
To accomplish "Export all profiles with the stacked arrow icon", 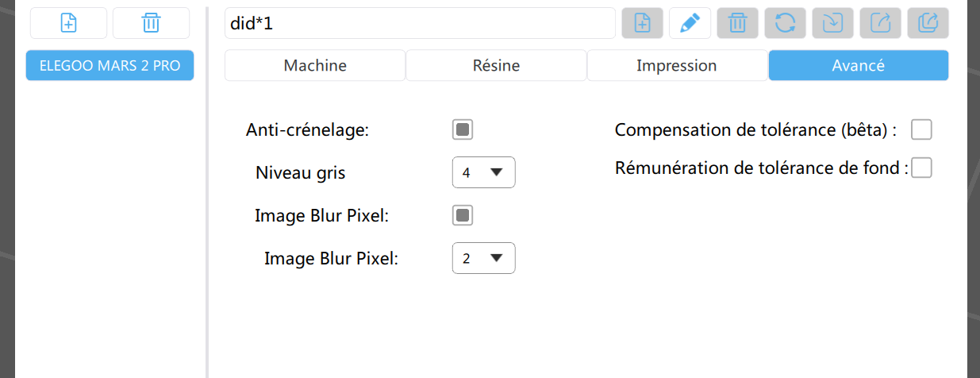I will 928,23.
